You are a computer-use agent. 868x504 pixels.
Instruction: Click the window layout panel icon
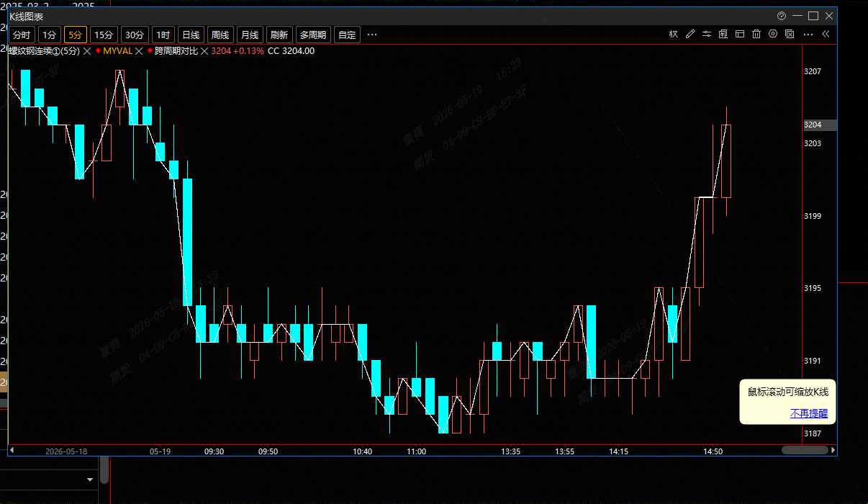[740, 34]
